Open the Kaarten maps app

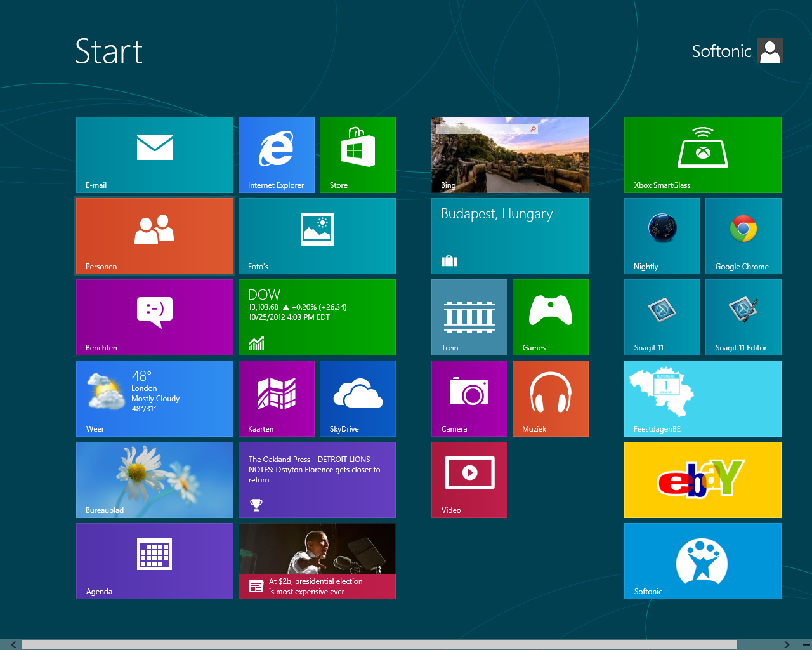click(x=276, y=398)
